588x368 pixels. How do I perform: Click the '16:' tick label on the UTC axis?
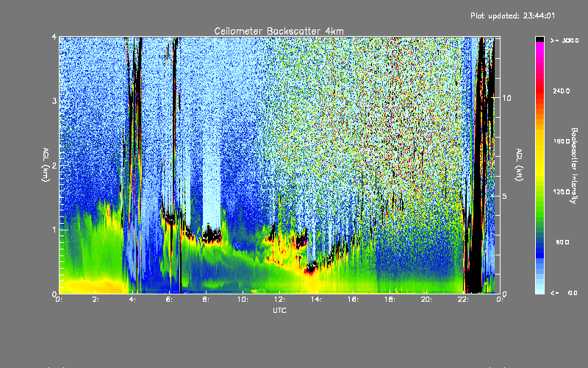coord(353,300)
